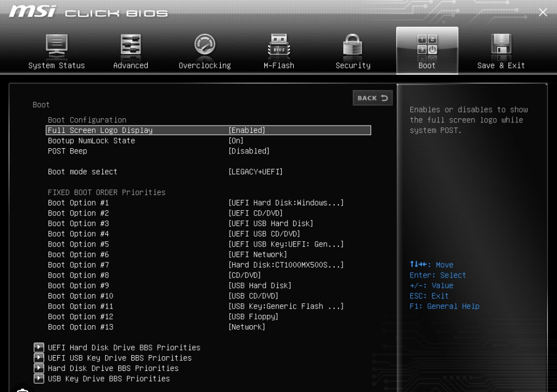The height and width of the screenshot is (392, 557).
Task: Switch to the Advanced tab label
Action: click(x=130, y=66)
